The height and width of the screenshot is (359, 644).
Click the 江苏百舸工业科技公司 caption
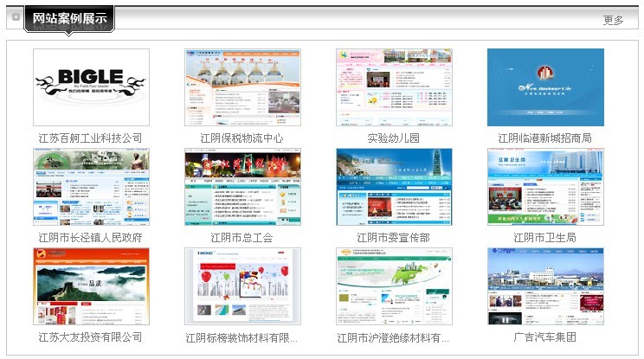(x=90, y=138)
